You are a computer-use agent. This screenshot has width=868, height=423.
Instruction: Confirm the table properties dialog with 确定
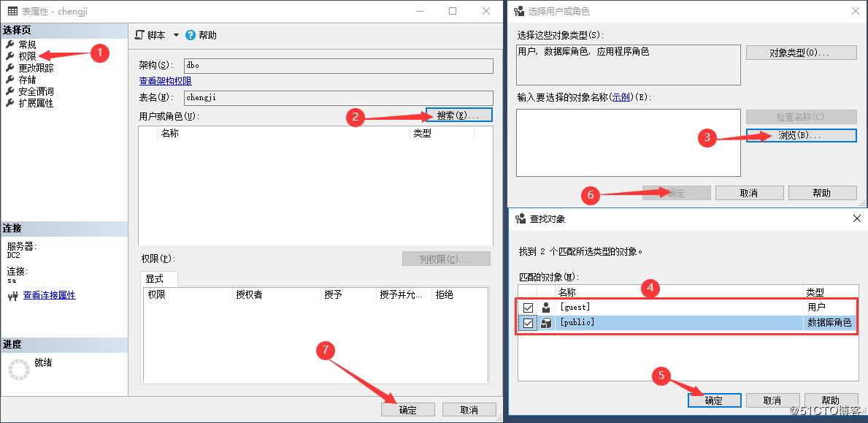408,410
